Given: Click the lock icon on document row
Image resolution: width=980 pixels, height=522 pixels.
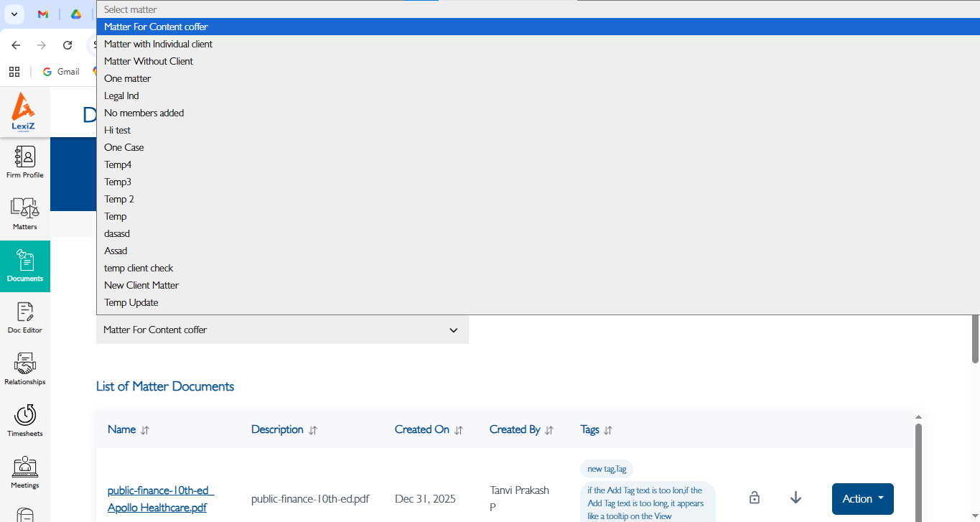Looking at the screenshot, I should 754,498.
